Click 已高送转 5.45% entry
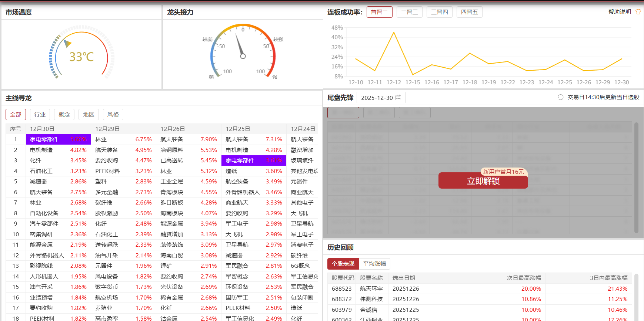 (x=188, y=160)
